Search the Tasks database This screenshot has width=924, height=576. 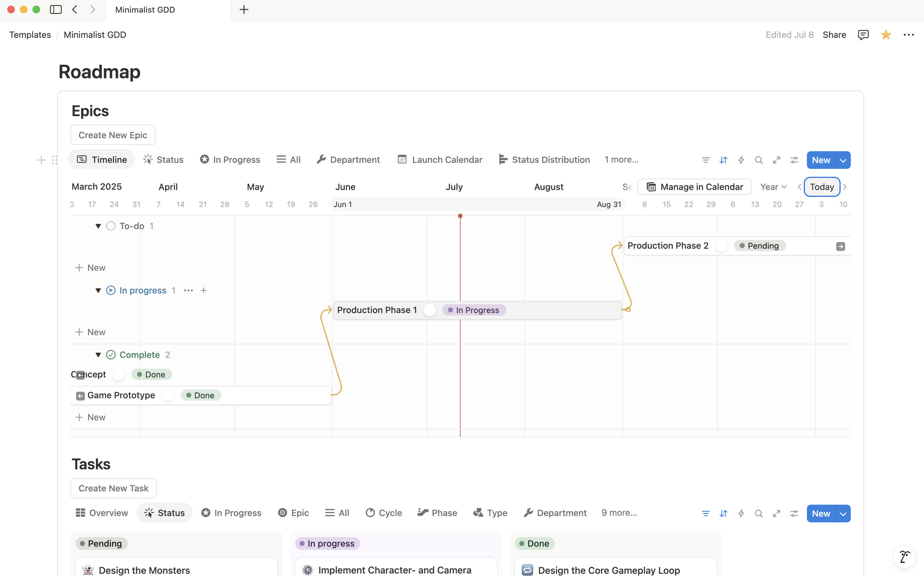point(759,514)
